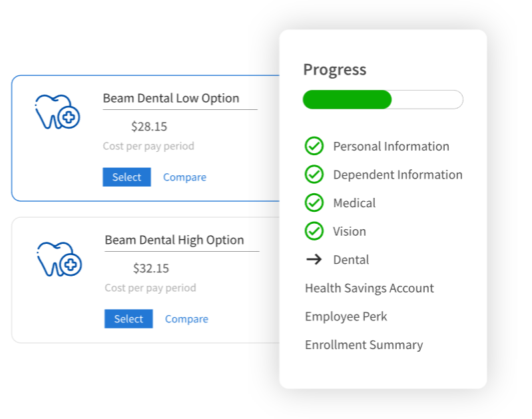
Task: Click the green checkmark beside Vision
Action: (314, 231)
